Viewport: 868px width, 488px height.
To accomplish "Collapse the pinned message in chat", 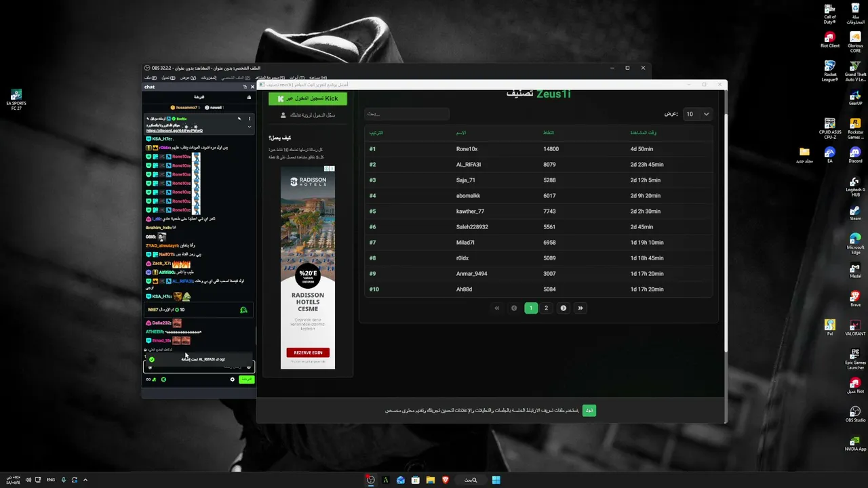I will [x=249, y=127].
